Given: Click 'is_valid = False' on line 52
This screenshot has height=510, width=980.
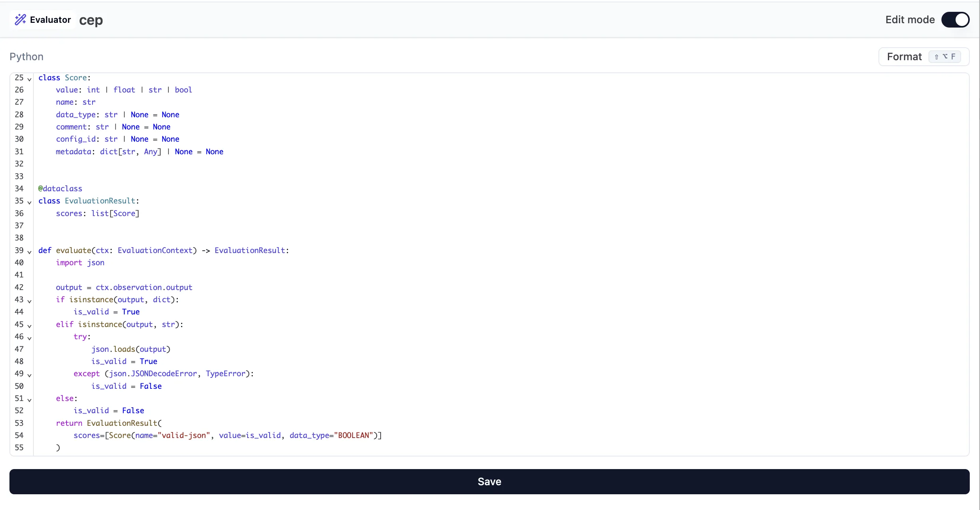Looking at the screenshot, I should tap(109, 410).
